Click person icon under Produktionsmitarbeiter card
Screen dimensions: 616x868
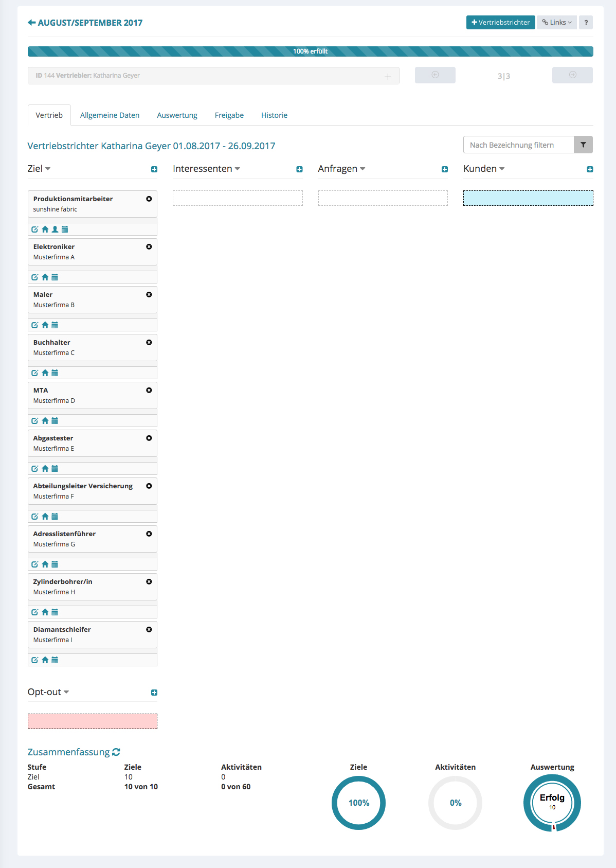click(55, 229)
